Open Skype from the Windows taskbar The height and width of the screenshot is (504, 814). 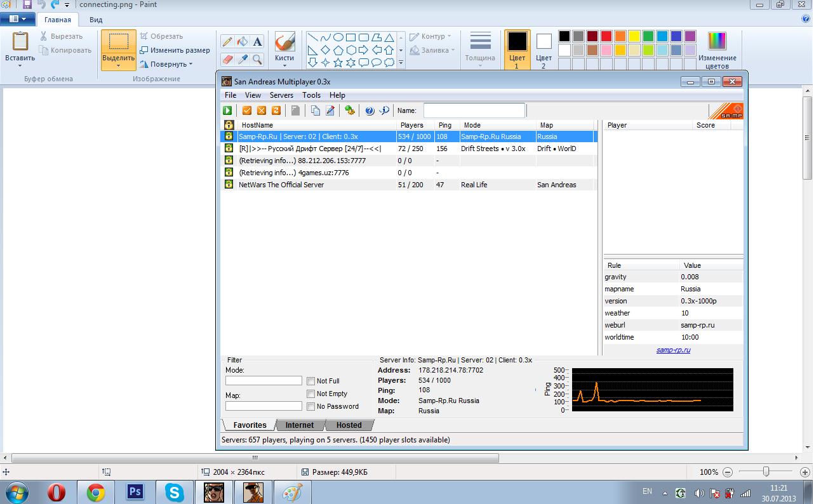click(x=175, y=492)
